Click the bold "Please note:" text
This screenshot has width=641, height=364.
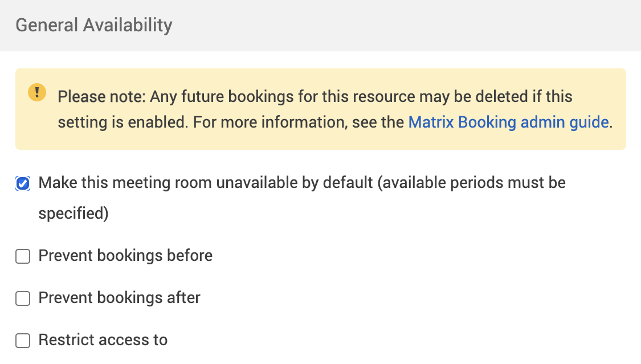pos(102,96)
